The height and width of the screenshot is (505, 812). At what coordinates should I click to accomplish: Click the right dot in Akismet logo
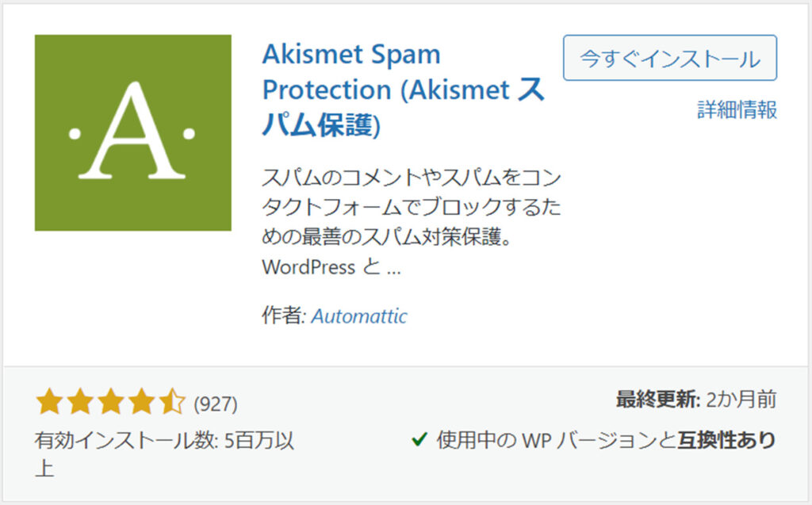(x=189, y=134)
